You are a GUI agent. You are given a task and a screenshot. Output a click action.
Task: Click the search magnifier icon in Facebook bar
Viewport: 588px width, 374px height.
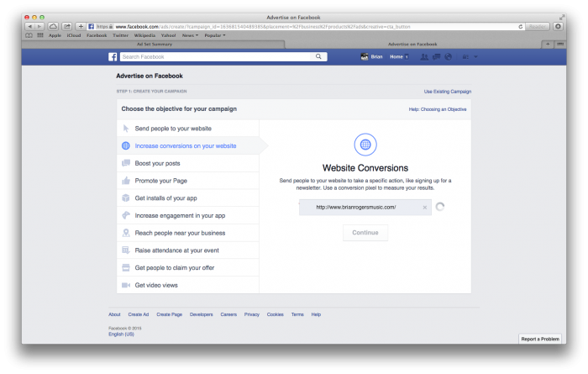pyautogui.click(x=318, y=56)
